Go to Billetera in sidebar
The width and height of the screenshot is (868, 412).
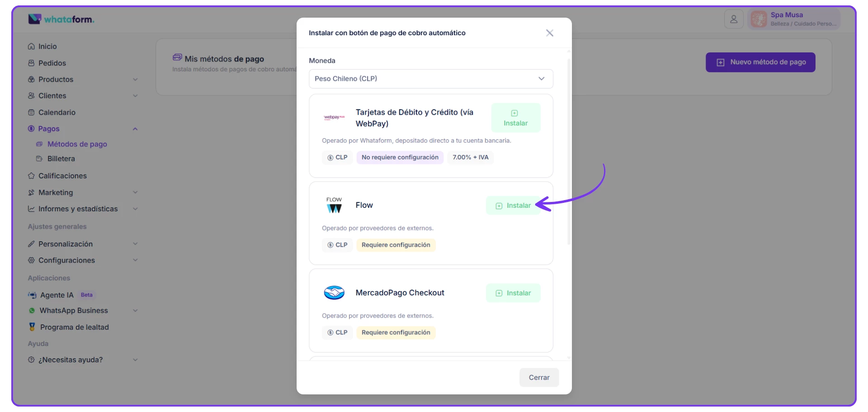pos(61,159)
